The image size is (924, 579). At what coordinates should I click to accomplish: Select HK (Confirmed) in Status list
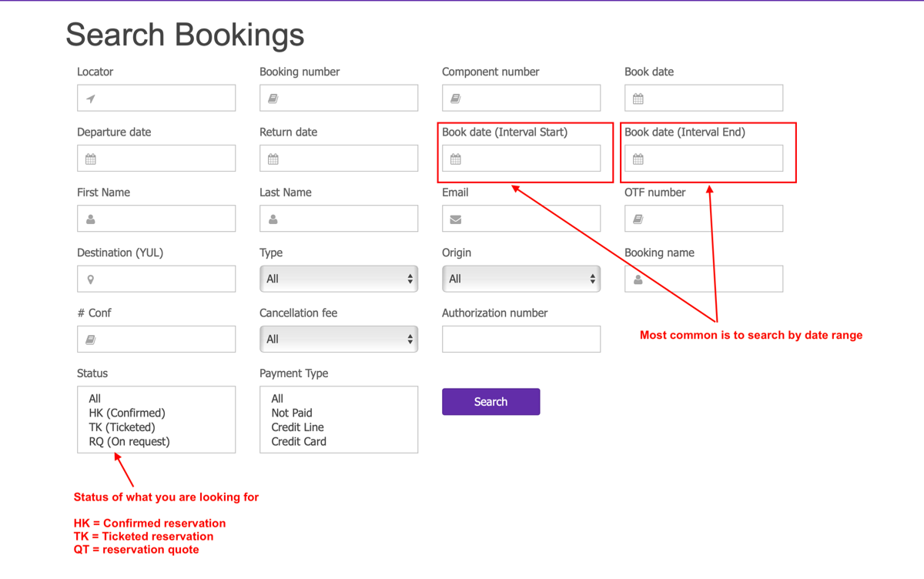(x=127, y=413)
